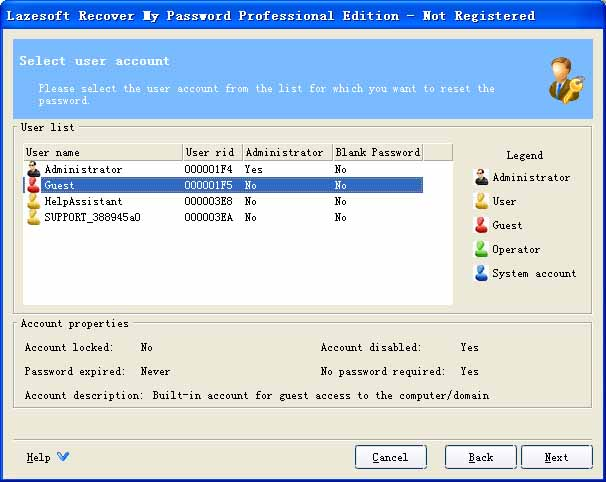Click the Operator label in the Legend
The height and width of the screenshot is (482, 606).
coord(516,250)
